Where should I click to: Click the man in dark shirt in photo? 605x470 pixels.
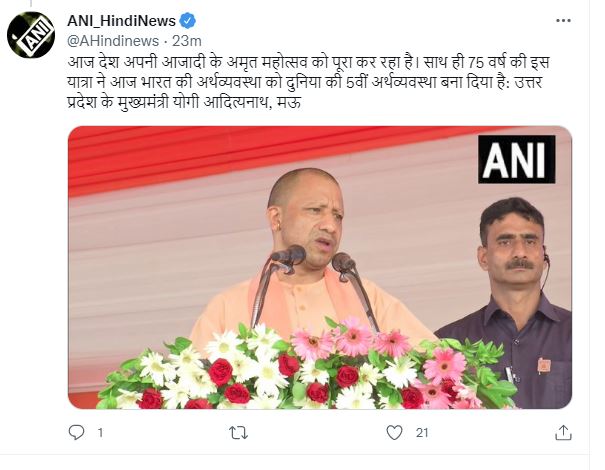tap(509, 303)
